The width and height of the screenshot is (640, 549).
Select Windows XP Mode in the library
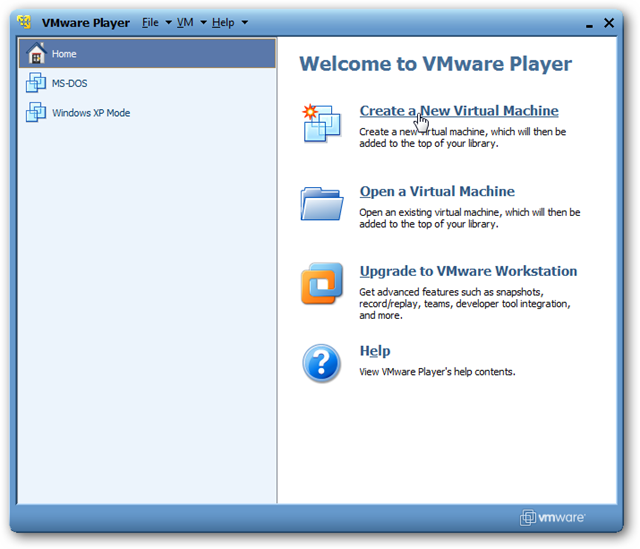tap(147, 112)
